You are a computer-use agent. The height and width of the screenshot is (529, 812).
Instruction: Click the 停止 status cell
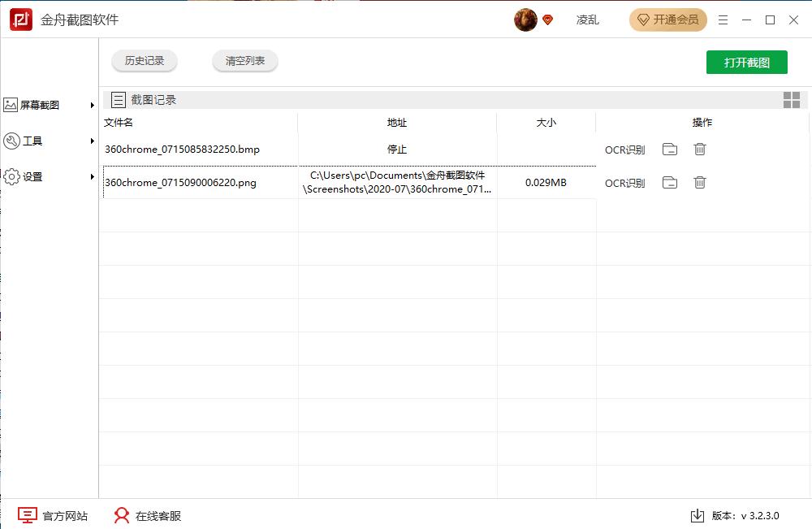[x=397, y=150]
